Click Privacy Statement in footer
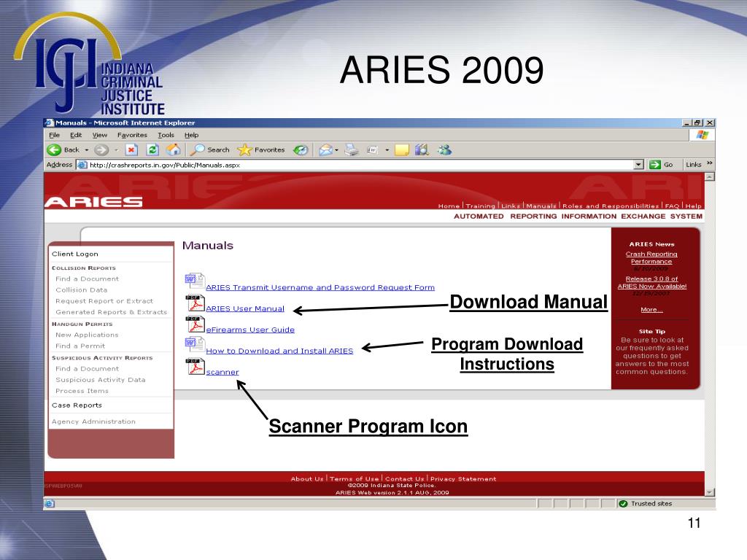The image size is (747, 560). [x=463, y=478]
